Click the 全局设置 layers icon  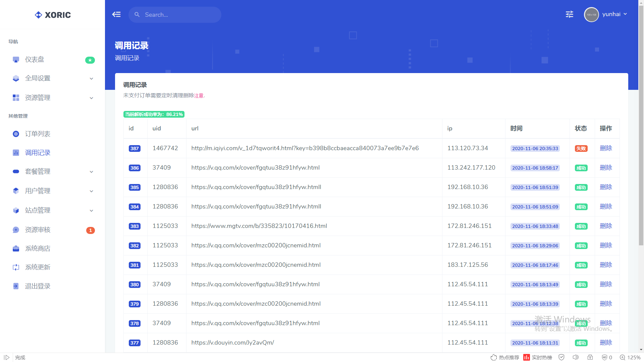click(x=16, y=78)
